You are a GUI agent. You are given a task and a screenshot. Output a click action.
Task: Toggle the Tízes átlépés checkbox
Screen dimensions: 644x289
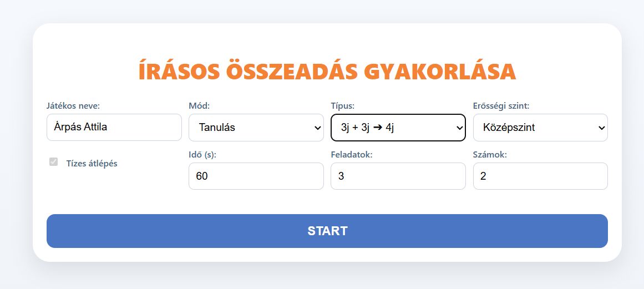pos(54,162)
